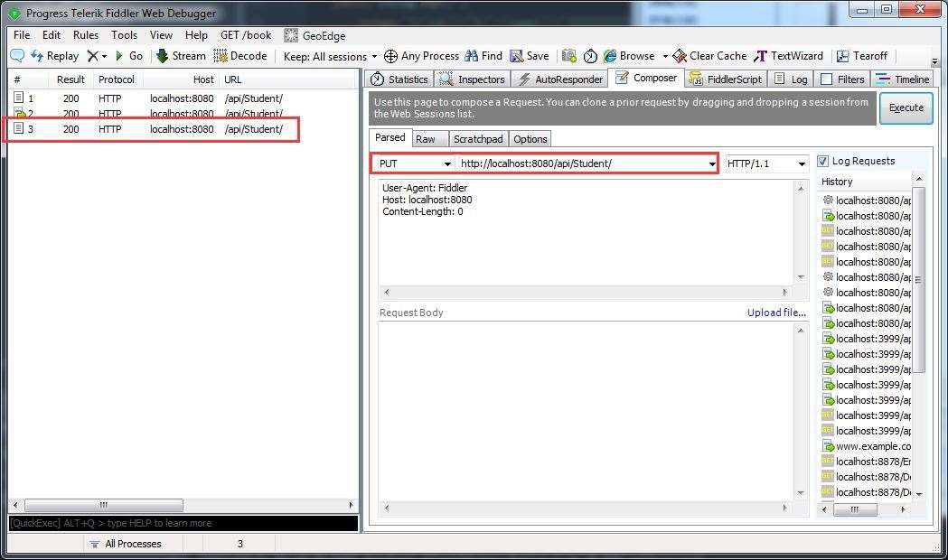Open Keep: All sessions dropdown
Image resolution: width=948 pixels, height=560 pixels.
(x=330, y=57)
